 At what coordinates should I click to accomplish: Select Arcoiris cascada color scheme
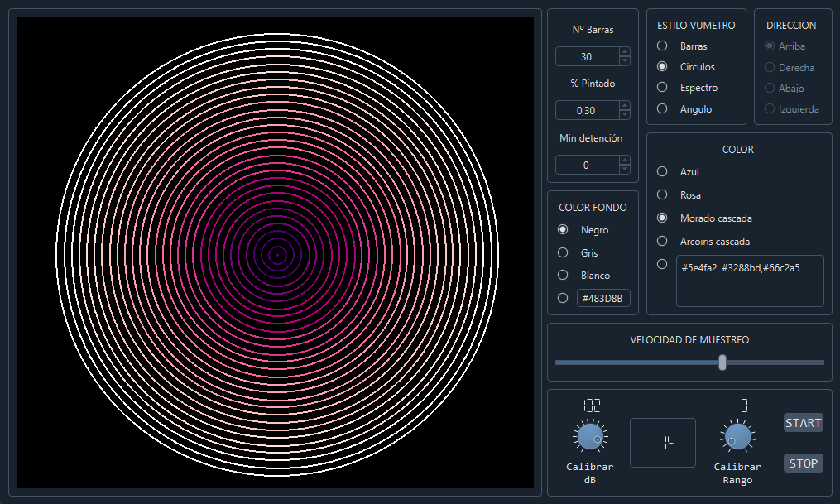click(x=662, y=241)
